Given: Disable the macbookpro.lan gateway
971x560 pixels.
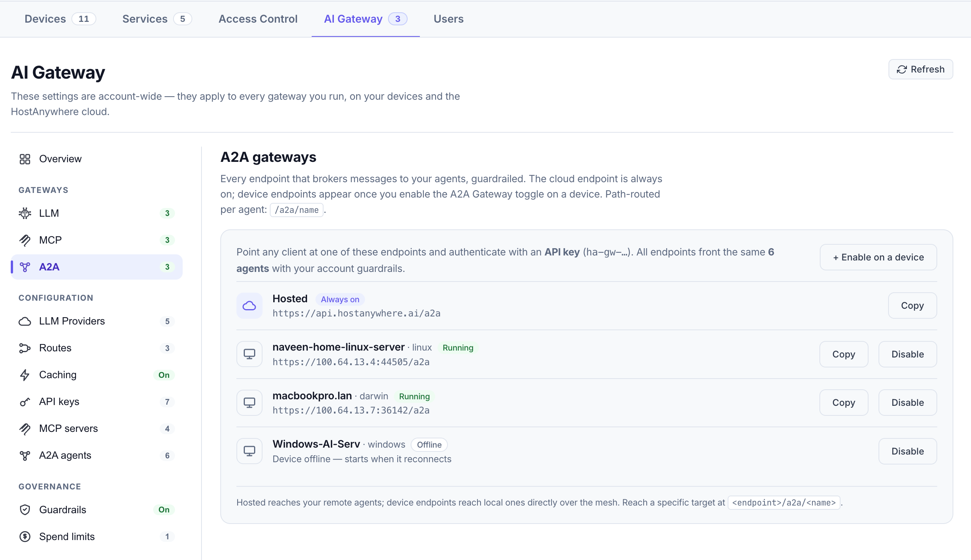Looking at the screenshot, I should click(908, 403).
